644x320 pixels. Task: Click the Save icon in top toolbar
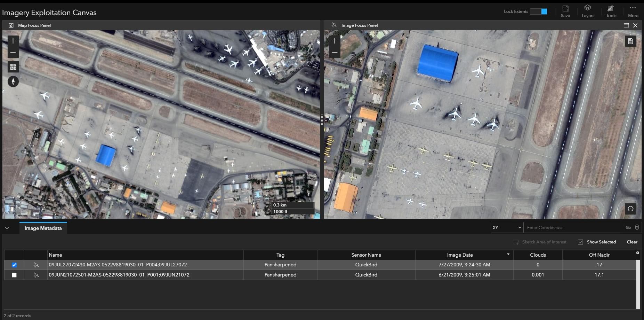pyautogui.click(x=565, y=11)
